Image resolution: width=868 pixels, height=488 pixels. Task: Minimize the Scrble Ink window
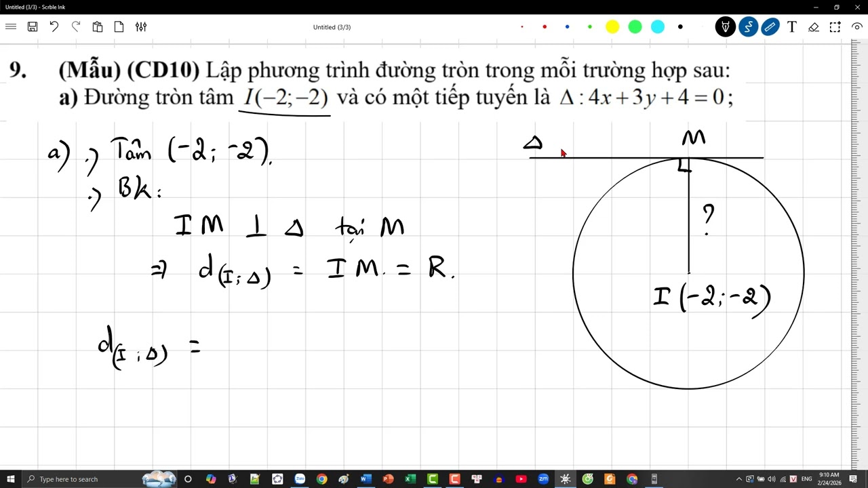click(816, 7)
